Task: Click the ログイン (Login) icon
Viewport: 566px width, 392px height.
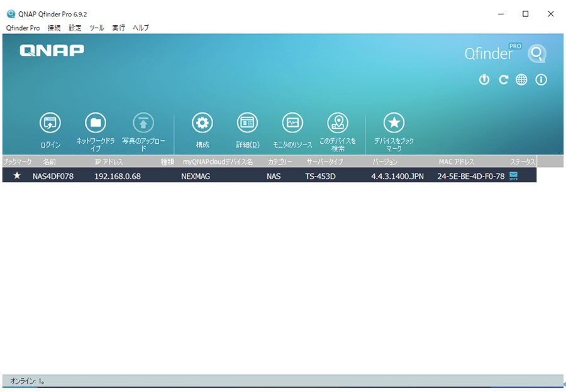Action: click(x=50, y=123)
